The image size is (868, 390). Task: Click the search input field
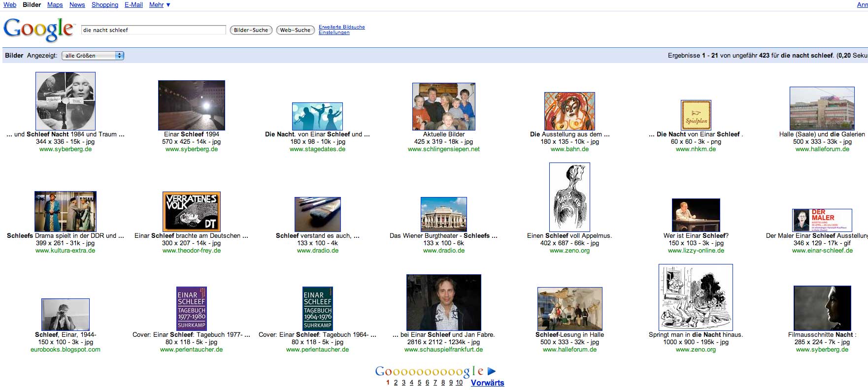[x=153, y=30]
